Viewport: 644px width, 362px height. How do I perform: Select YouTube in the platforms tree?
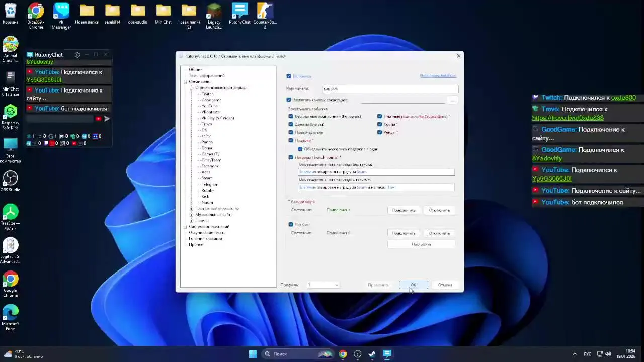(209, 106)
